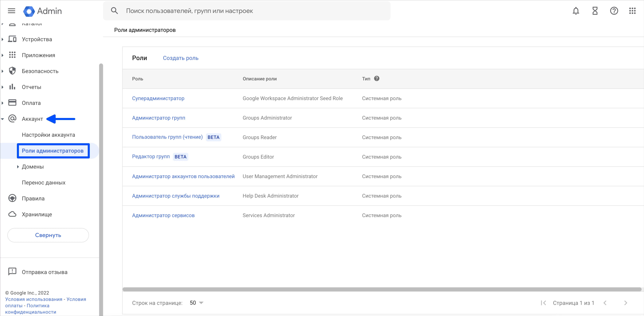Open Отправка отзыва menu item
The width and height of the screenshot is (644, 316).
[45, 272]
